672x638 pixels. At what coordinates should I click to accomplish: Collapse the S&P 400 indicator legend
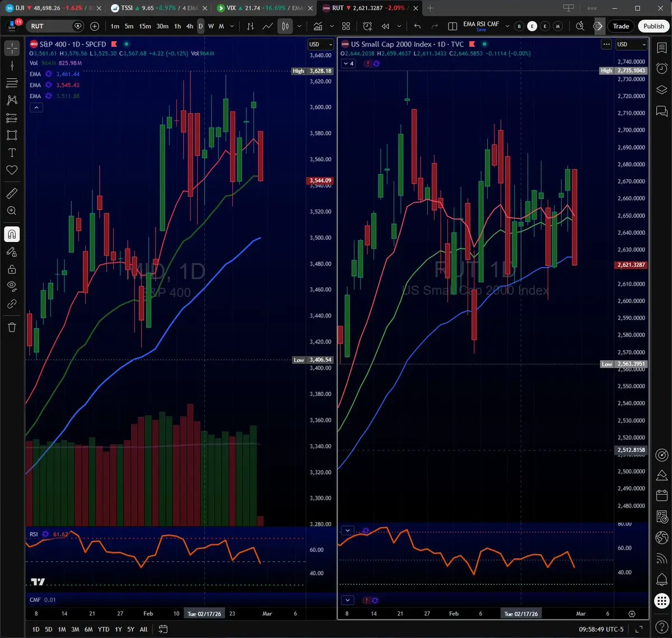(36, 108)
